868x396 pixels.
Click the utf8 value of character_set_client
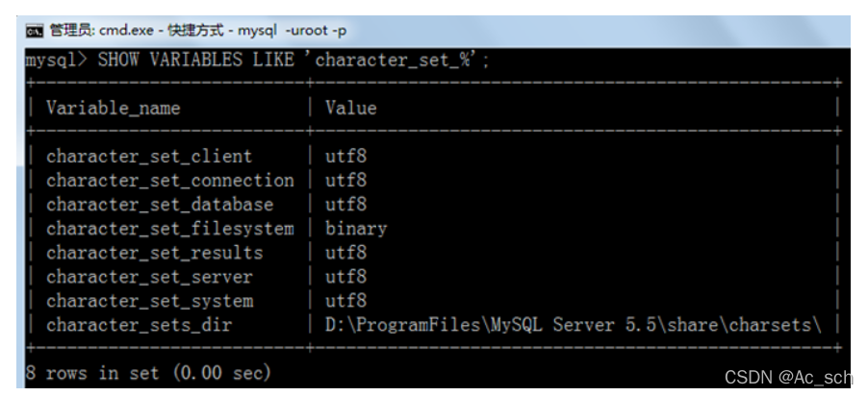(x=345, y=156)
